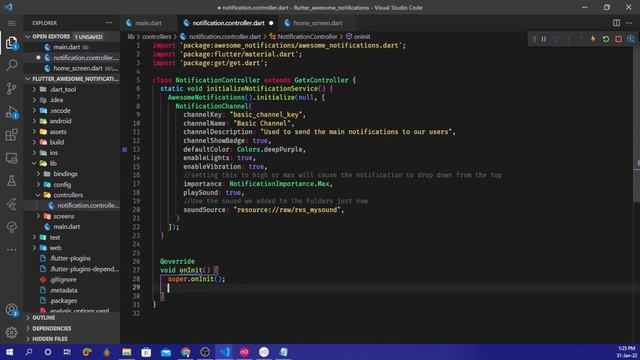Viewport: 640px width, 360px height.
Task: Open the Testing flask view
Action: coord(11,181)
